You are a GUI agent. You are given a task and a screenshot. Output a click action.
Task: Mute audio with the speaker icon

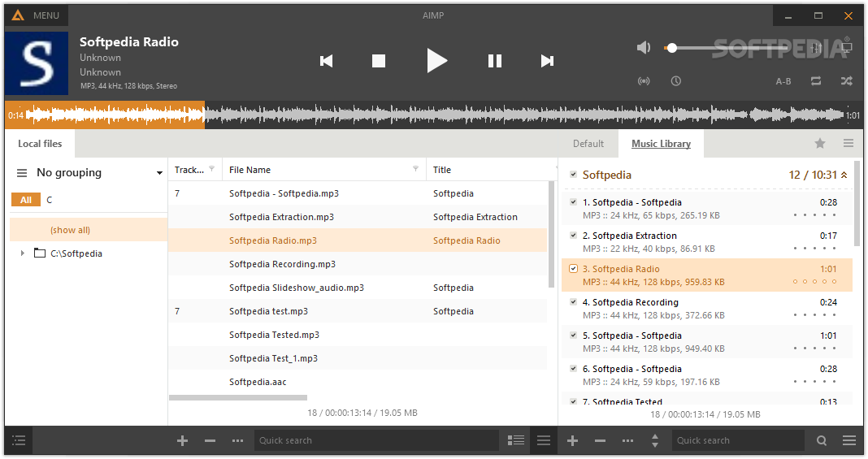click(644, 48)
